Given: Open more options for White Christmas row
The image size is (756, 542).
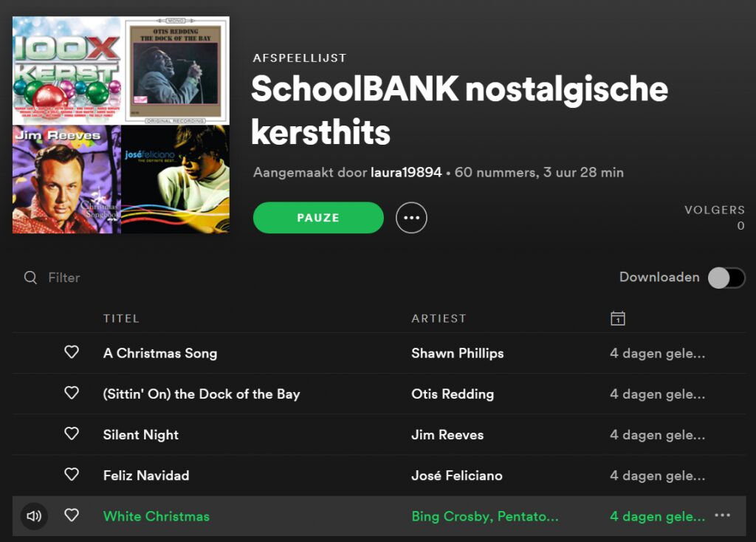Looking at the screenshot, I should point(723,515).
